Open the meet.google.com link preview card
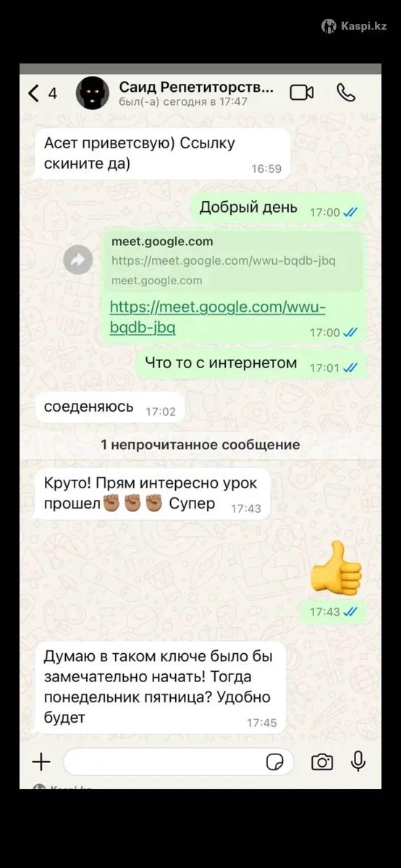401x868 pixels. point(233,261)
